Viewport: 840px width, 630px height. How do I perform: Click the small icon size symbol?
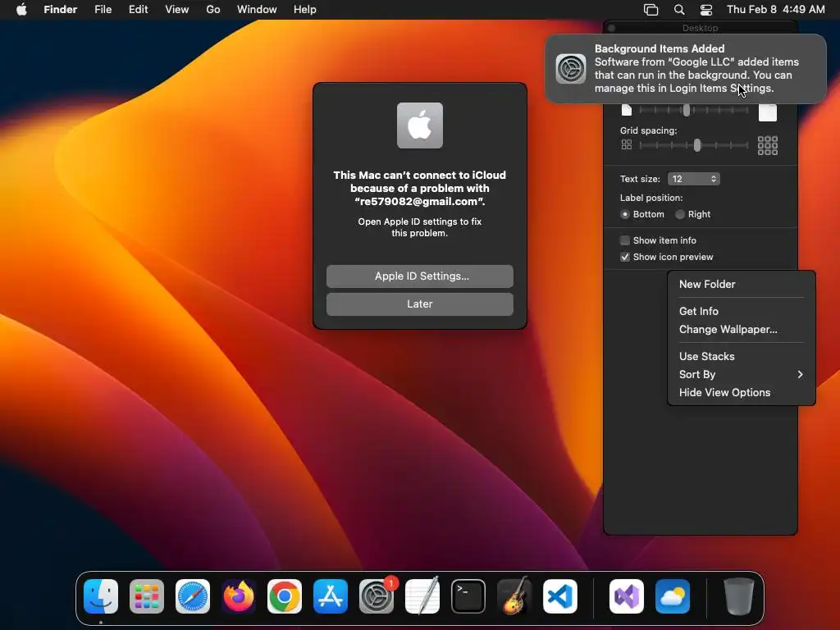626,111
